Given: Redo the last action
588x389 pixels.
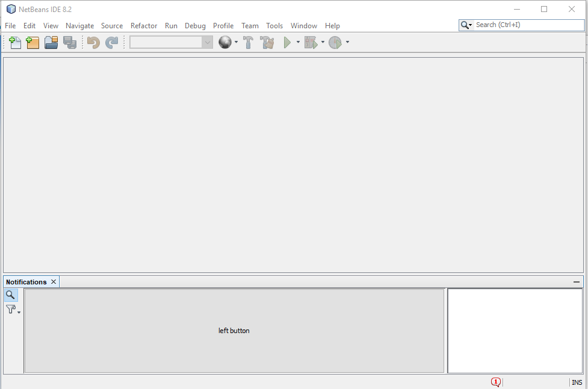Looking at the screenshot, I should [x=111, y=42].
